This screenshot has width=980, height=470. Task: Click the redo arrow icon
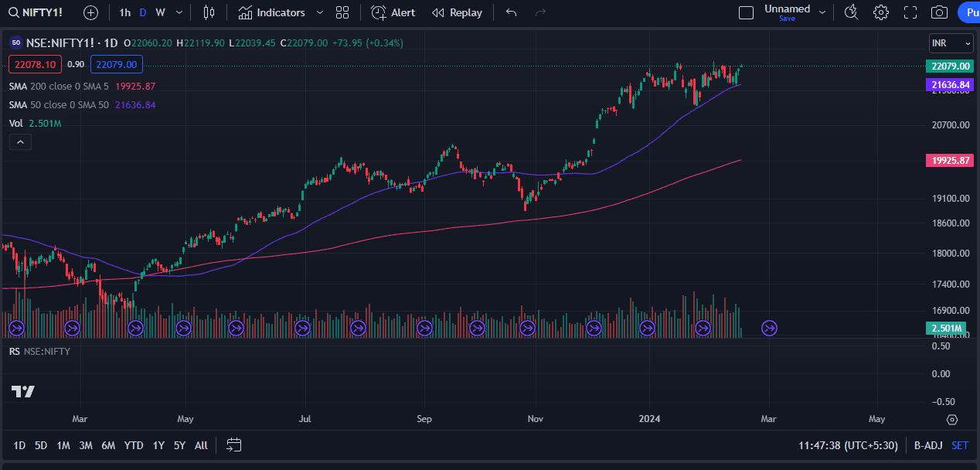click(x=540, y=12)
